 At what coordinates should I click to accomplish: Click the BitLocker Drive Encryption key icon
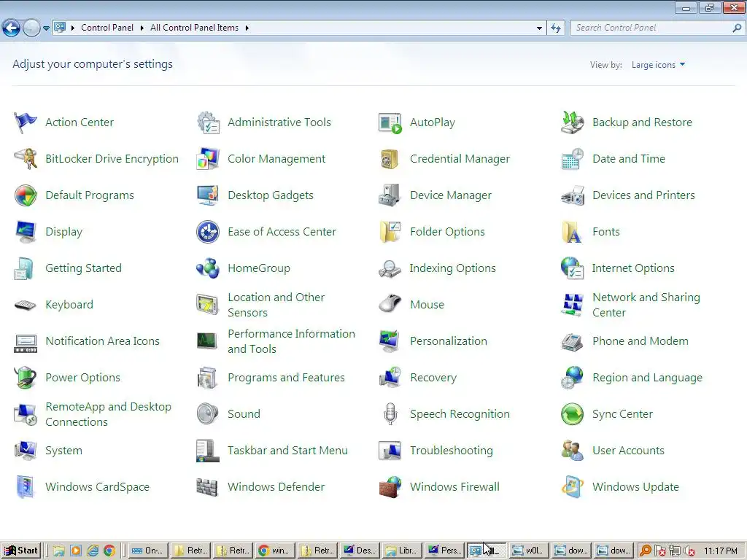click(26, 159)
